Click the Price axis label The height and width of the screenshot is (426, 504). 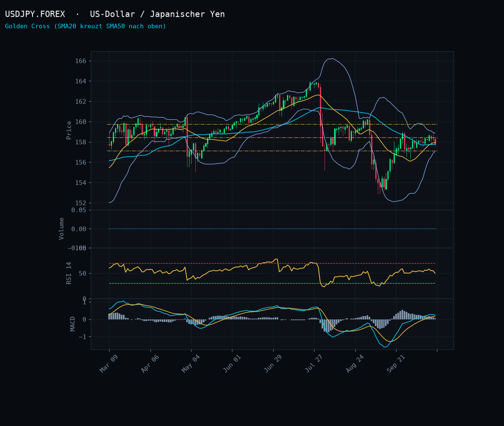69,130
